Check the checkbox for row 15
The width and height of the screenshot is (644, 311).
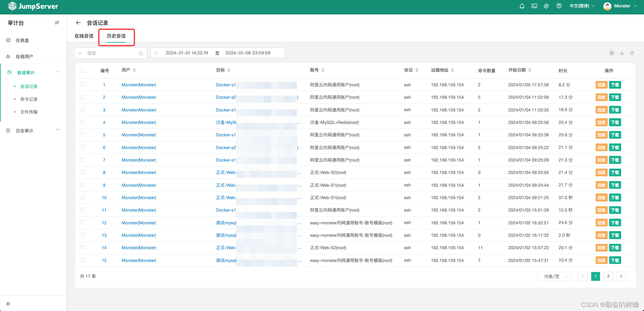click(x=83, y=260)
